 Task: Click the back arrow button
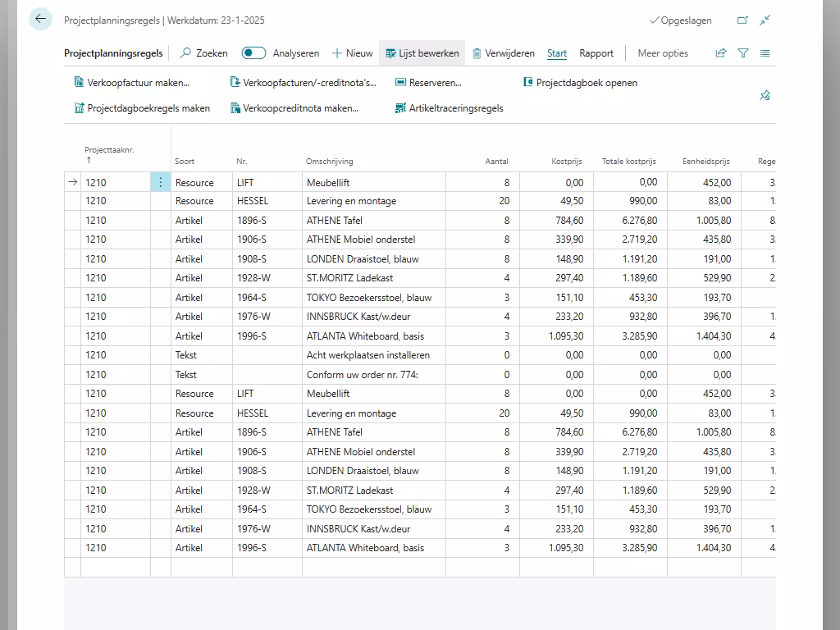(x=40, y=19)
